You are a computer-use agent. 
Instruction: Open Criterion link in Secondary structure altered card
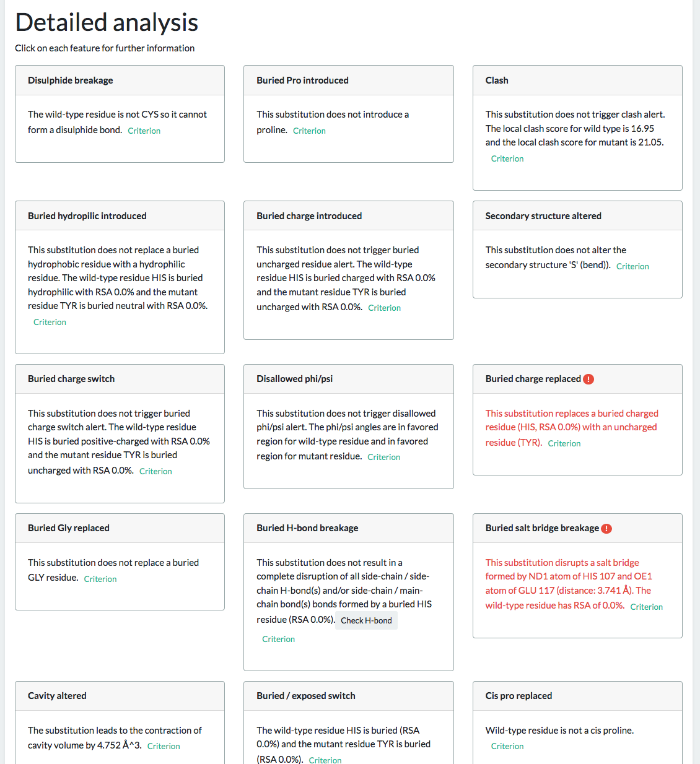[632, 266]
